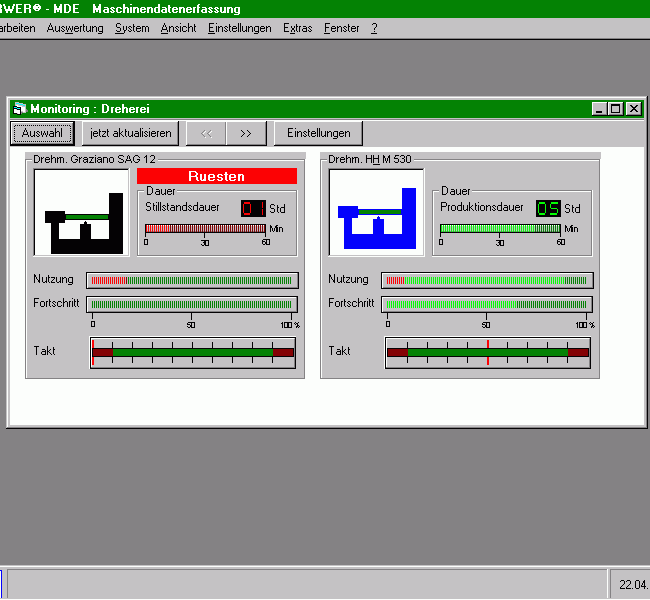Select the black Graziano SAG 12 machine image
Viewport: 650px width, 600px height.
(x=82, y=212)
